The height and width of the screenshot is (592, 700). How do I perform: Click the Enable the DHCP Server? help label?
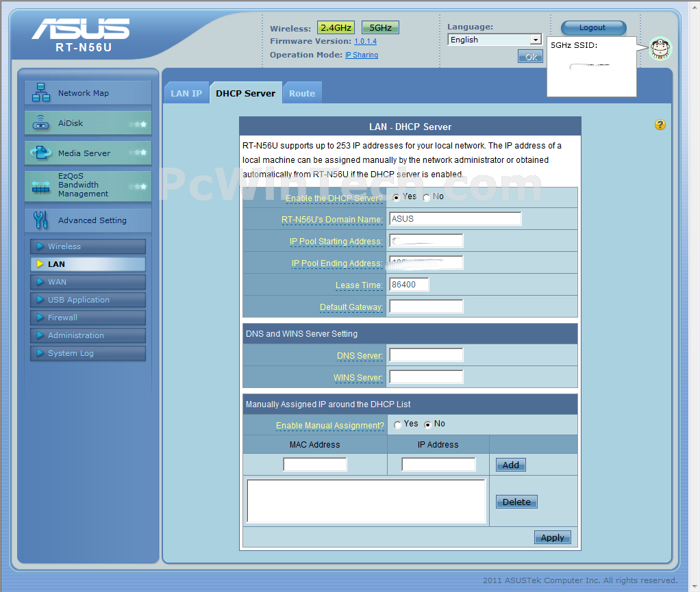pyautogui.click(x=334, y=198)
